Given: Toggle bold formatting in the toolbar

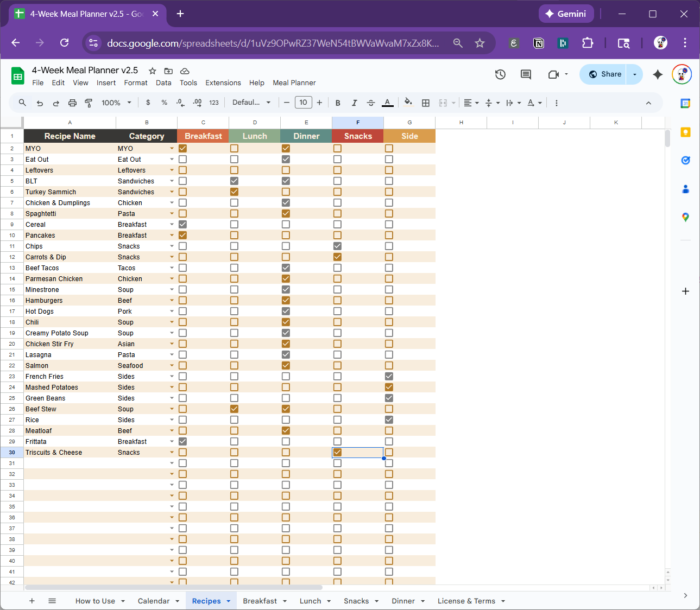Looking at the screenshot, I should pos(338,102).
